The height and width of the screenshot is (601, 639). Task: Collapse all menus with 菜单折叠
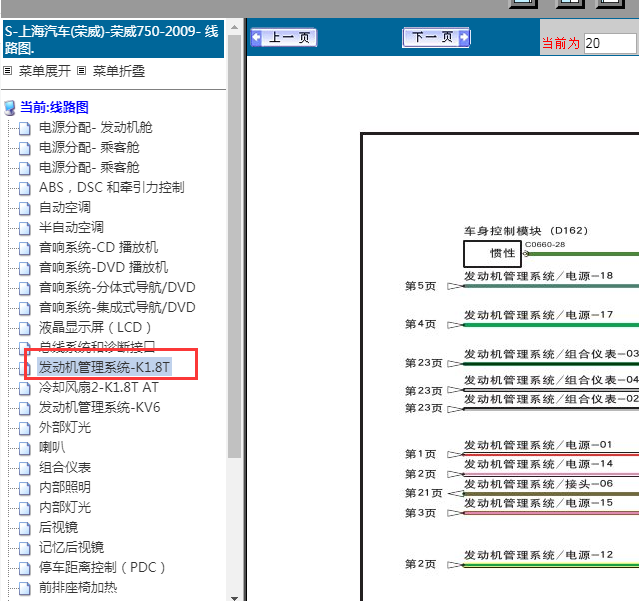click(x=119, y=71)
